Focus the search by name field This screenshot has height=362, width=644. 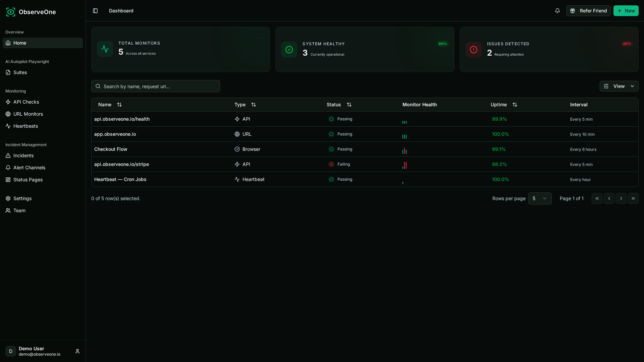pyautogui.click(x=156, y=86)
